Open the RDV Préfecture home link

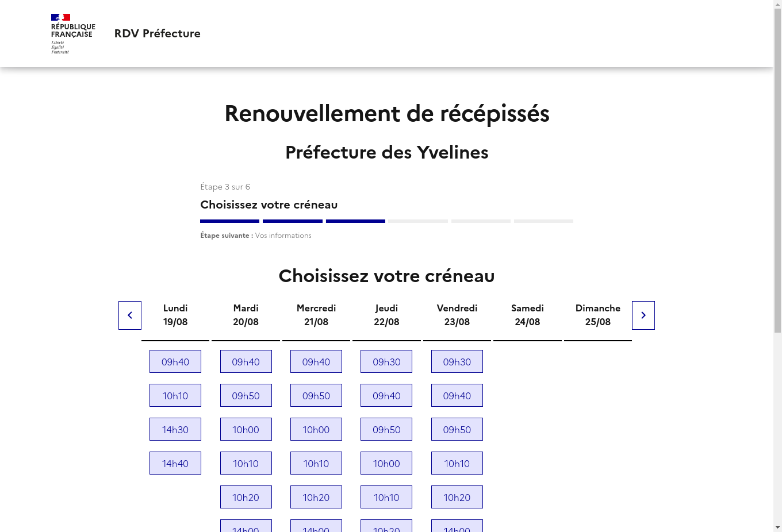click(x=157, y=33)
